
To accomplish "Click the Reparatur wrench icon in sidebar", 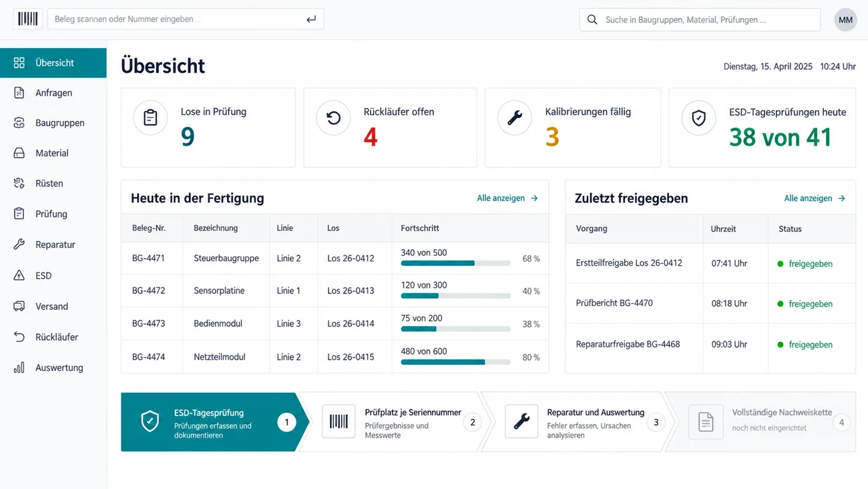I will point(19,244).
